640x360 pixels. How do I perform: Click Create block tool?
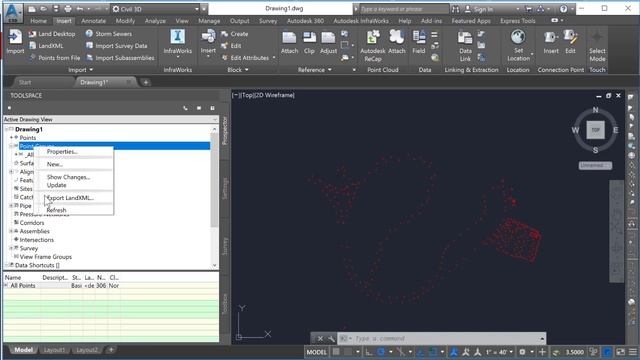pyautogui.click(x=235, y=34)
